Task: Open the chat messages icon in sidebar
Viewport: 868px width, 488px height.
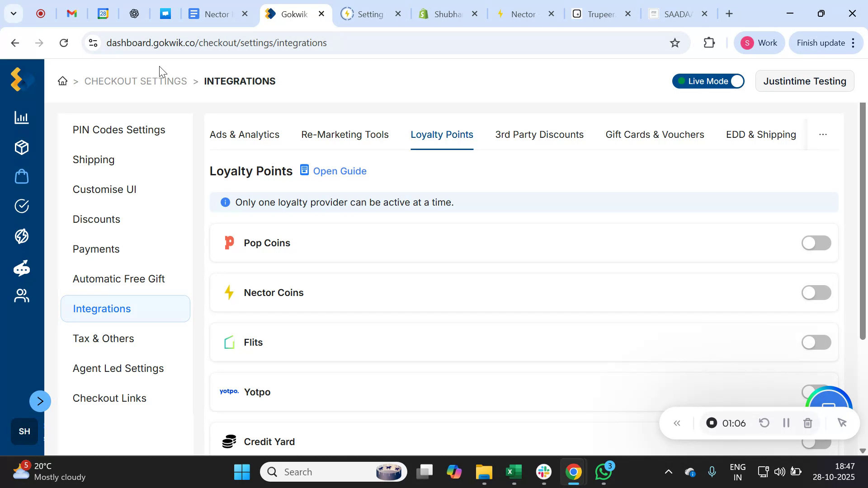Action: 21,268
